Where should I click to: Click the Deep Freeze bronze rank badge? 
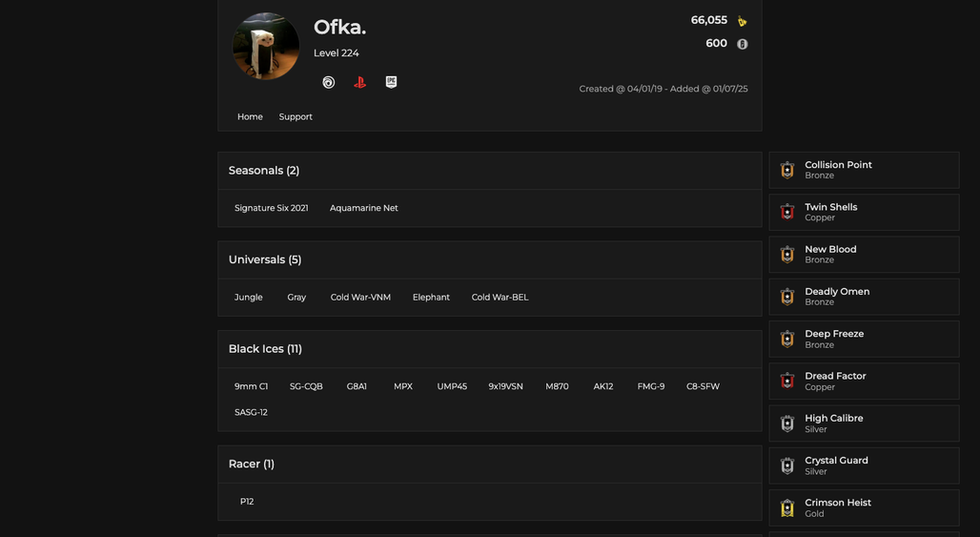(x=787, y=339)
